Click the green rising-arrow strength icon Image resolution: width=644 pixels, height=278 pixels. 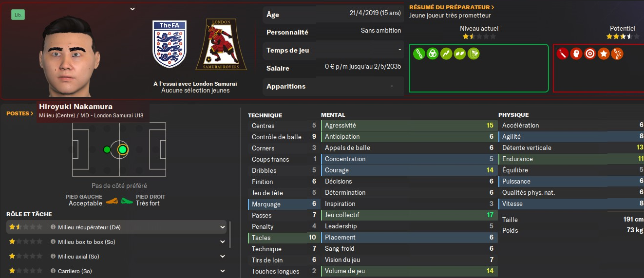tap(446, 54)
